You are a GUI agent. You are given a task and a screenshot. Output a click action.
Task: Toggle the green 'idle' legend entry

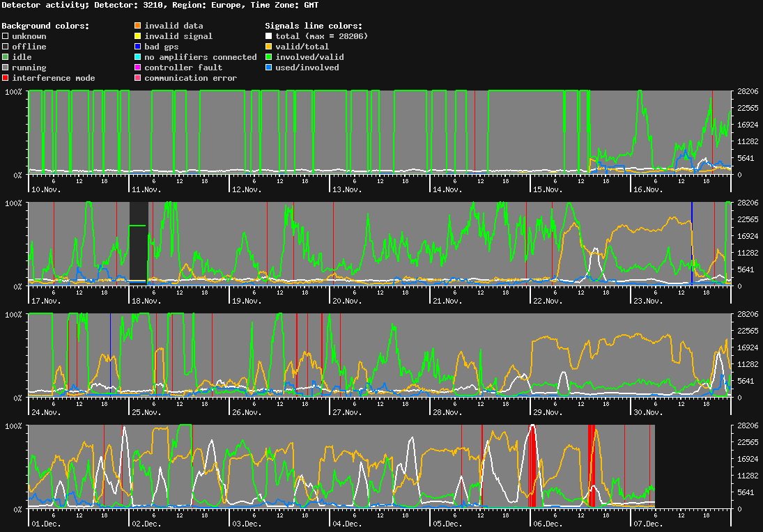tap(6, 57)
